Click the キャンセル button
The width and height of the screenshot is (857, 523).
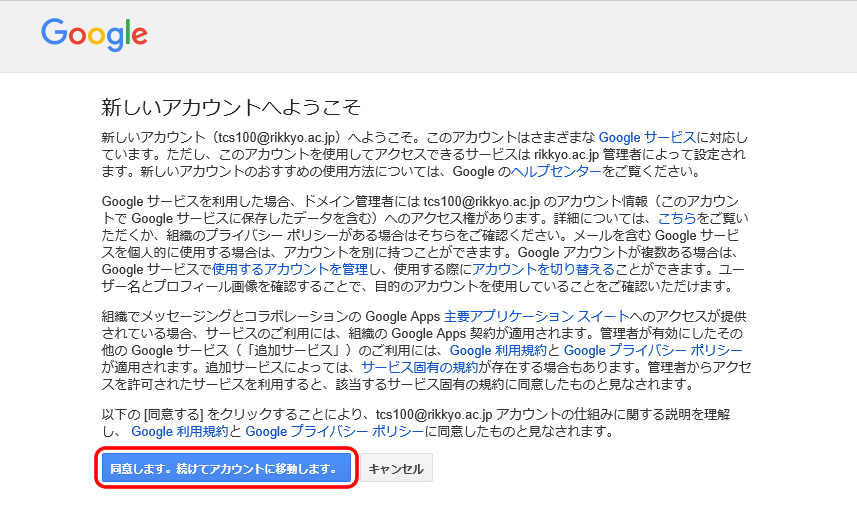coord(396,468)
